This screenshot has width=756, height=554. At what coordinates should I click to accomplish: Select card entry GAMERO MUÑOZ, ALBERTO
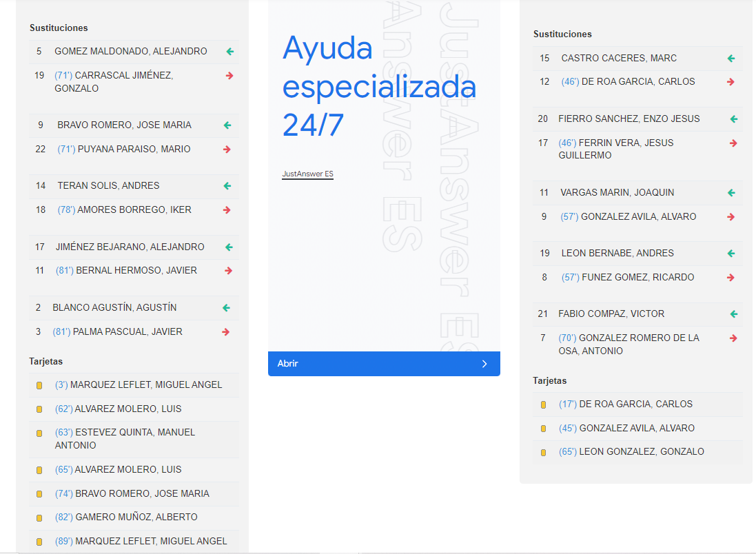[136, 517]
